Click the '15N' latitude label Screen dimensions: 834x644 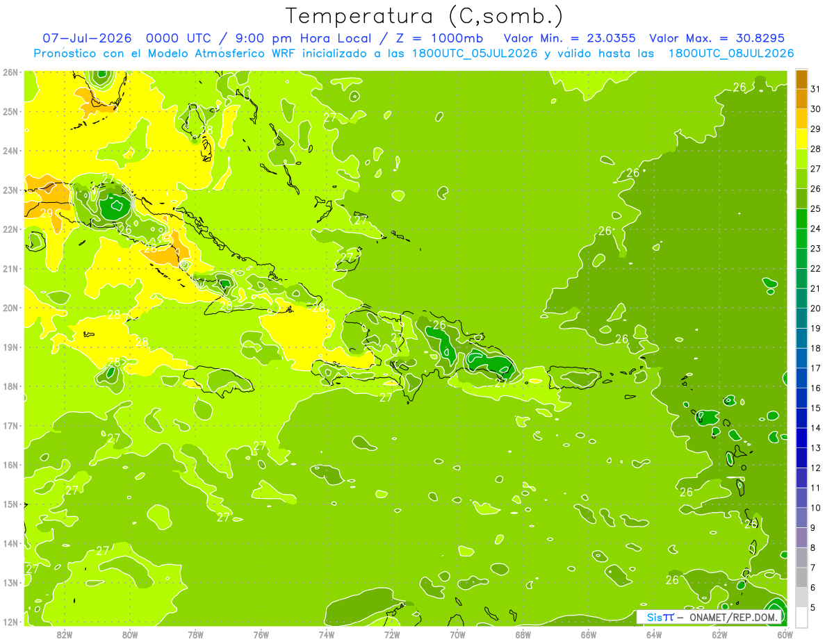pos(10,504)
